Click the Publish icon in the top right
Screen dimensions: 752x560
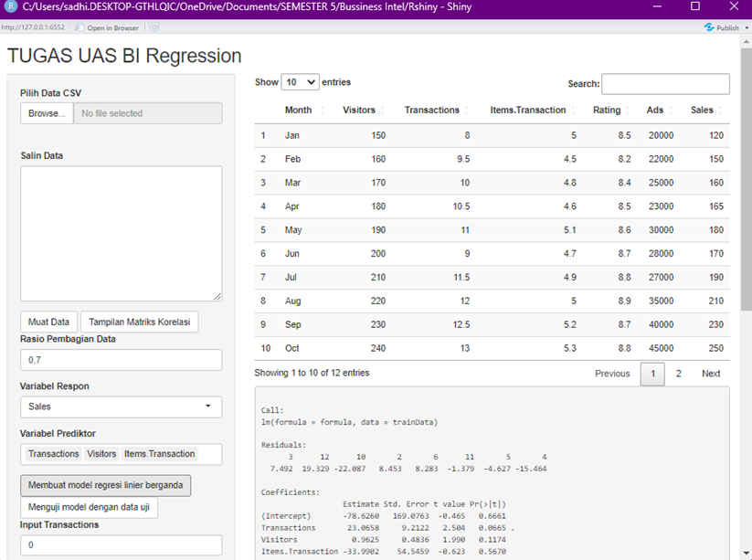[x=708, y=27]
